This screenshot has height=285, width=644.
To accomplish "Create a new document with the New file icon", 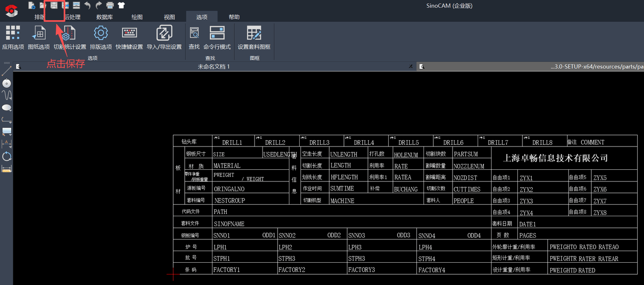I will click(32, 5).
